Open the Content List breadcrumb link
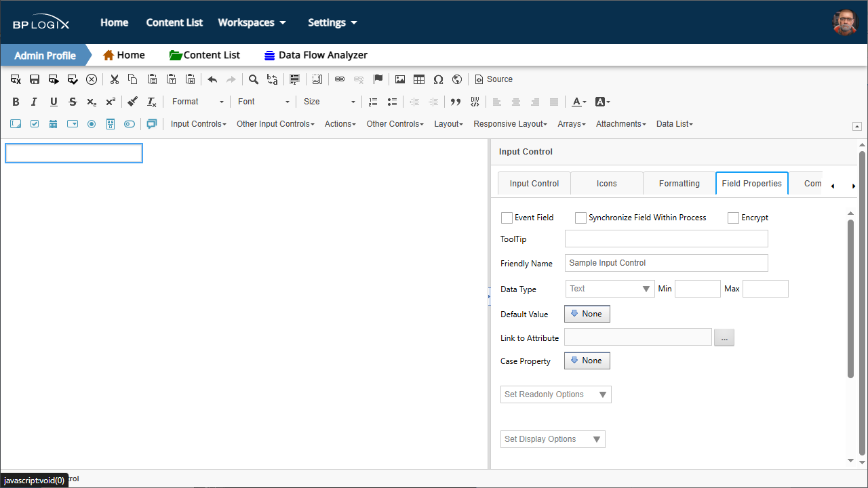 pos(205,56)
